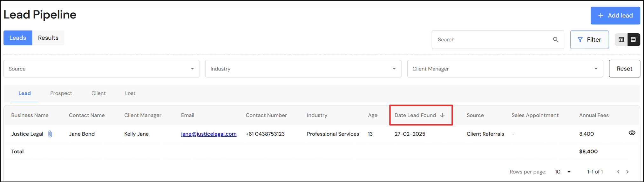Click the search magnifier icon
The image size is (644, 182).
[x=555, y=40]
